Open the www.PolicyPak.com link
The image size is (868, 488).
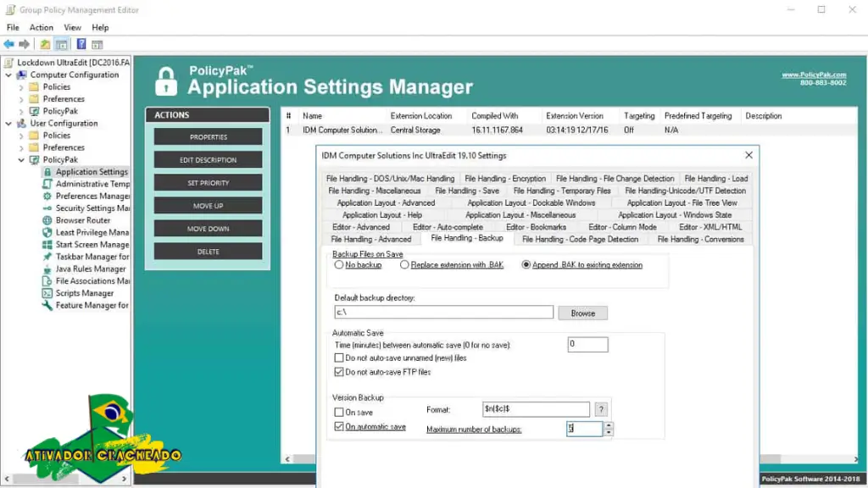pyautogui.click(x=814, y=75)
